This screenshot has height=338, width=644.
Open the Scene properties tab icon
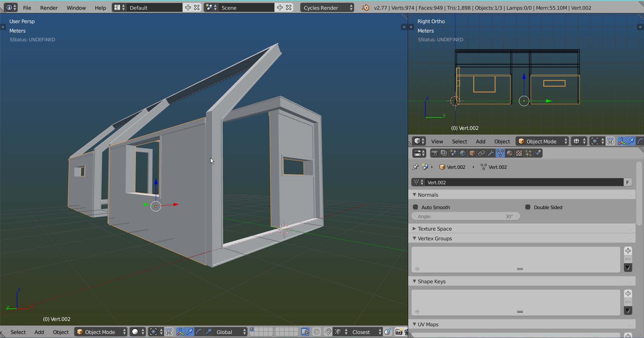(x=453, y=153)
